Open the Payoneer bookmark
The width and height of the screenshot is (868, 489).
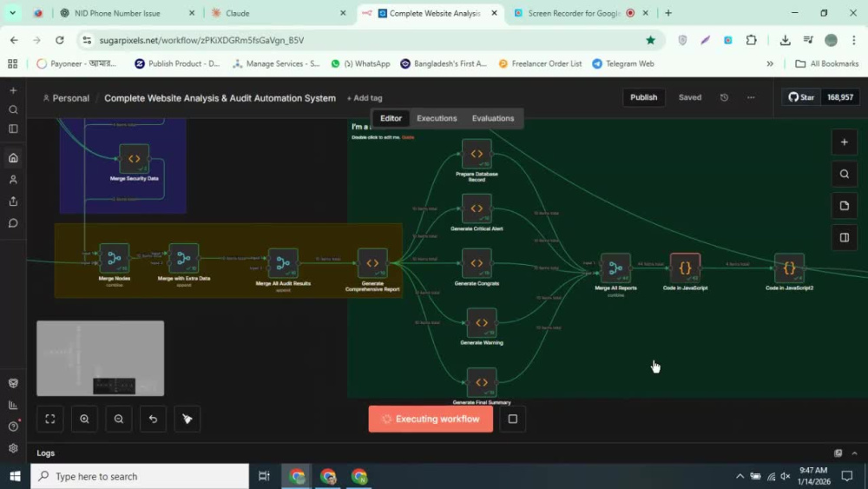pos(76,63)
